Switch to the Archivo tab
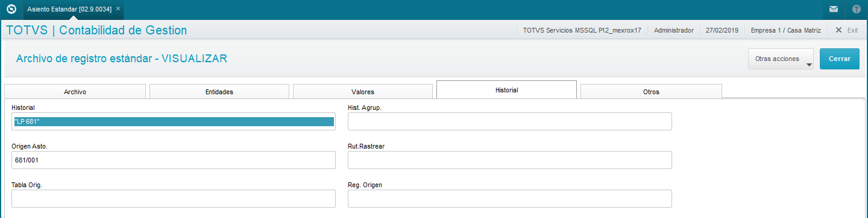Viewport: 868px width, 218px height. point(75,92)
